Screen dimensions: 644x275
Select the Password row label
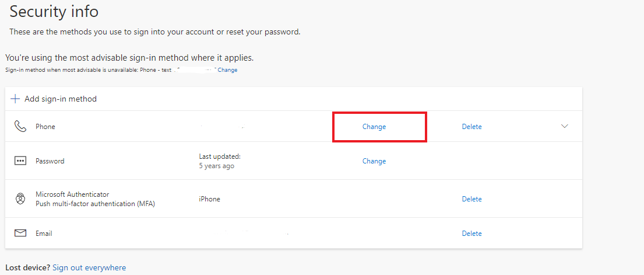tap(50, 161)
